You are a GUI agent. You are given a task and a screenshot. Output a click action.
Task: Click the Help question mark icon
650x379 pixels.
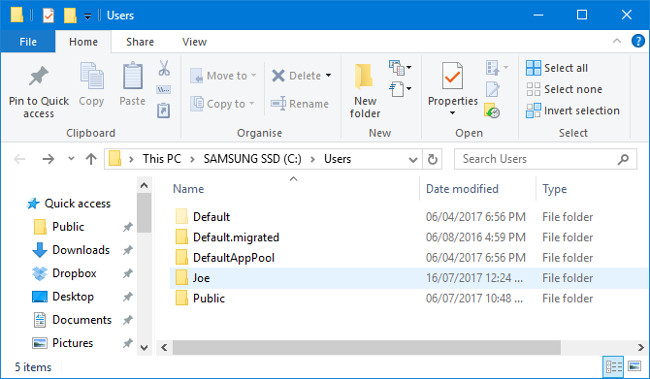[x=638, y=41]
